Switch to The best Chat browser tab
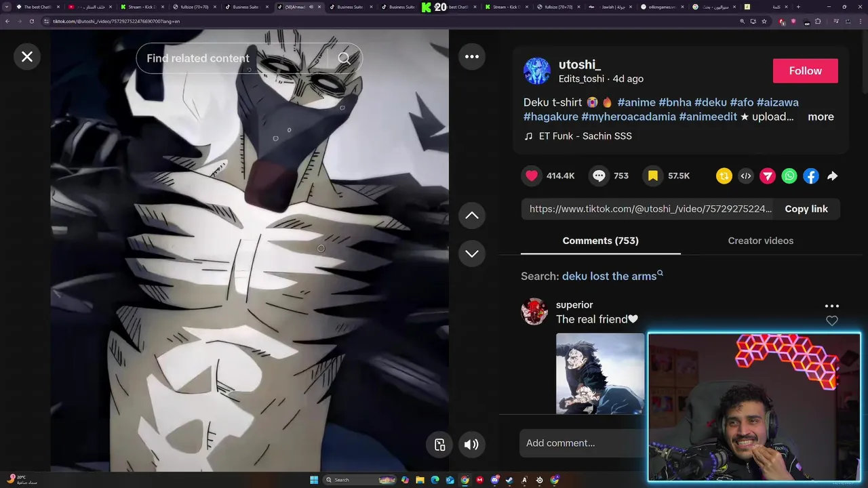 37,7
